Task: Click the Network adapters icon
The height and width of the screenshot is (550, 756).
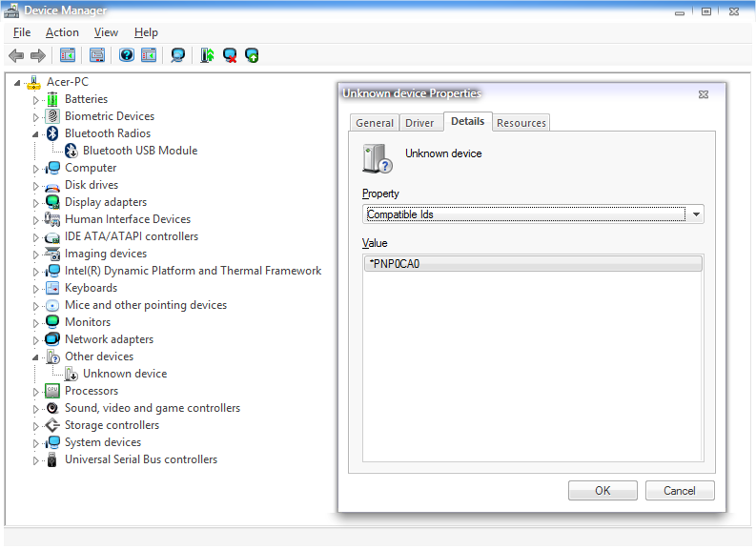Action: (x=52, y=339)
